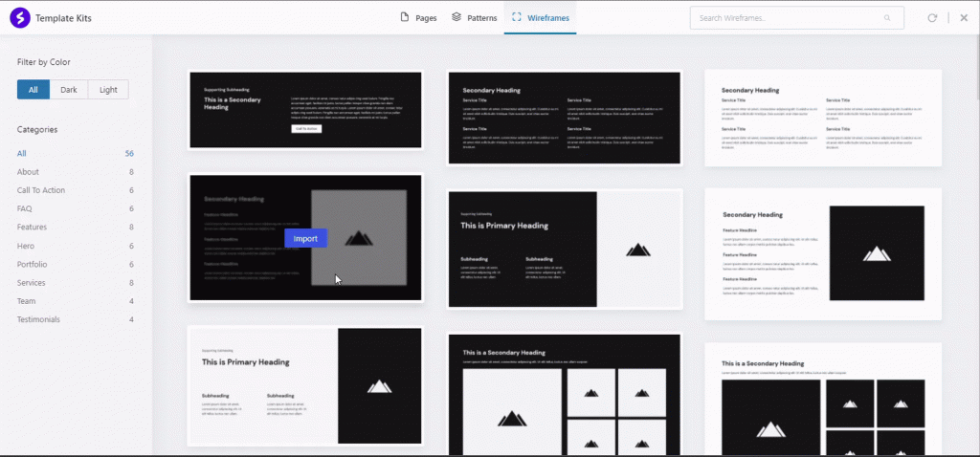Image resolution: width=980 pixels, height=457 pixels.
Task: Pick the light Secondary Heading features wireframe
Action: coord(823,253)
